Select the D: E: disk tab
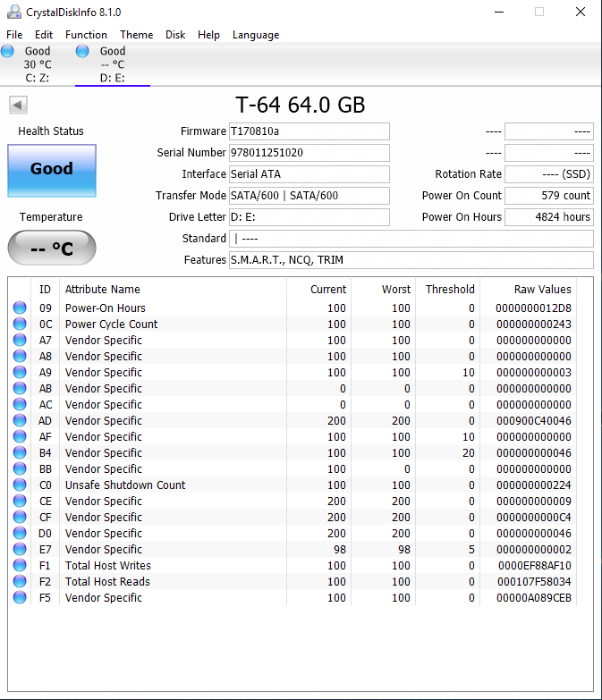 (x=112, y=64)
